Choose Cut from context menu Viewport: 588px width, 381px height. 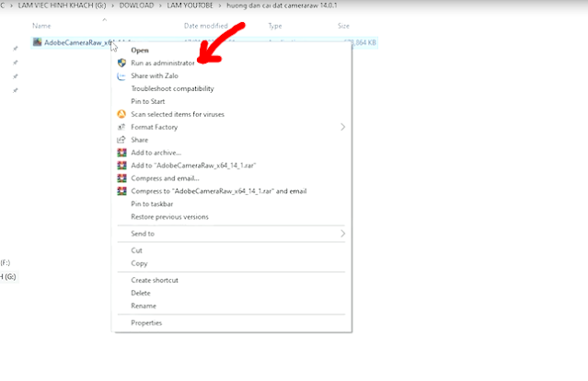coord(136,250)
